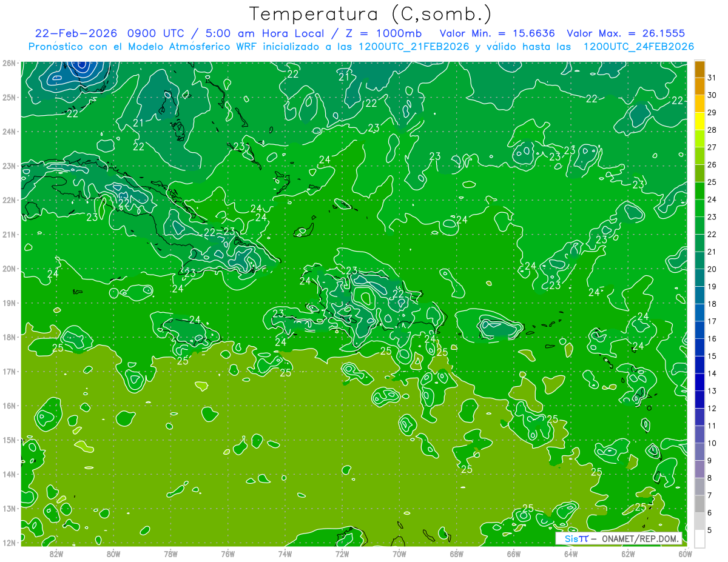
Task: Click the "23N" latitude axis label
Action: [8, 166]
